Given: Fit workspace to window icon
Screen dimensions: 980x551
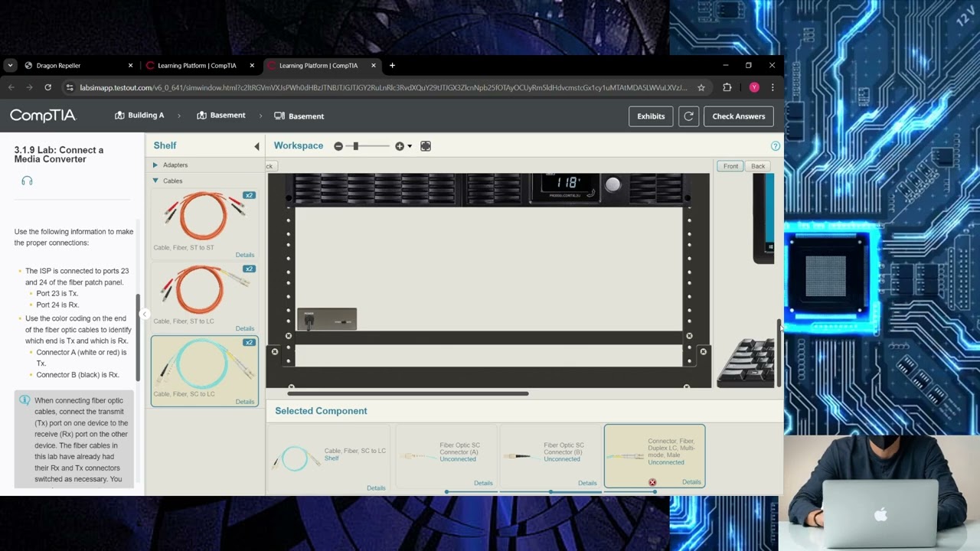Looking at the screenshot, I should point(426,146).
